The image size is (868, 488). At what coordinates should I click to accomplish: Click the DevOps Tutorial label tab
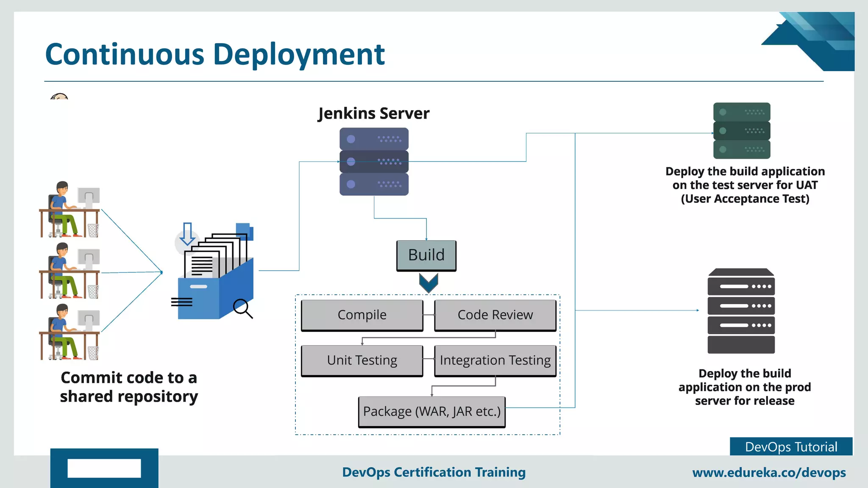(791, 447)
